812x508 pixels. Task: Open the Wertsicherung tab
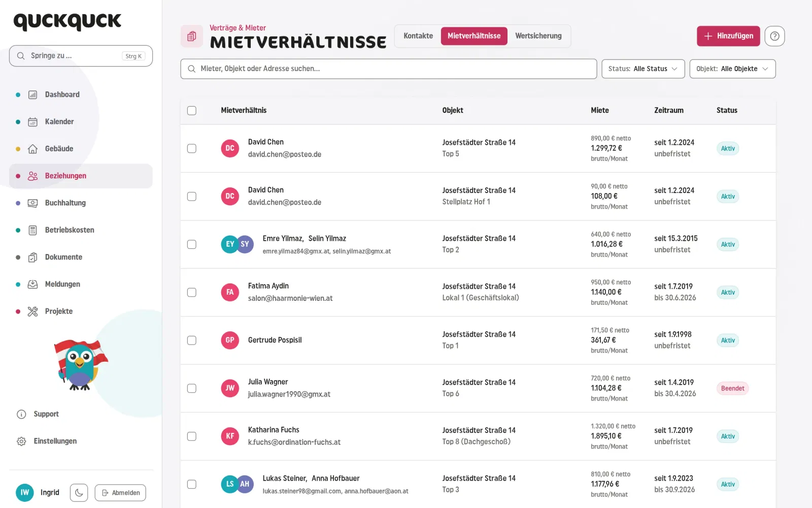pos(538,36)
